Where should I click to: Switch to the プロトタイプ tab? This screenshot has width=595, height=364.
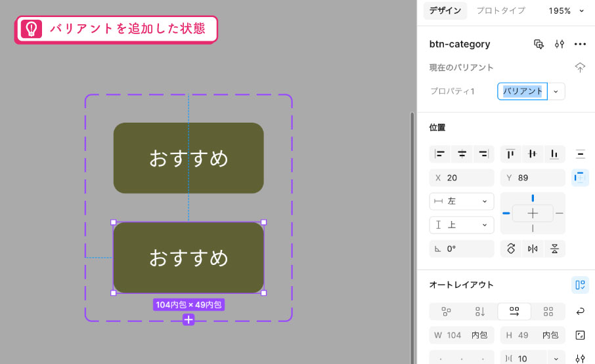point(500,10)
